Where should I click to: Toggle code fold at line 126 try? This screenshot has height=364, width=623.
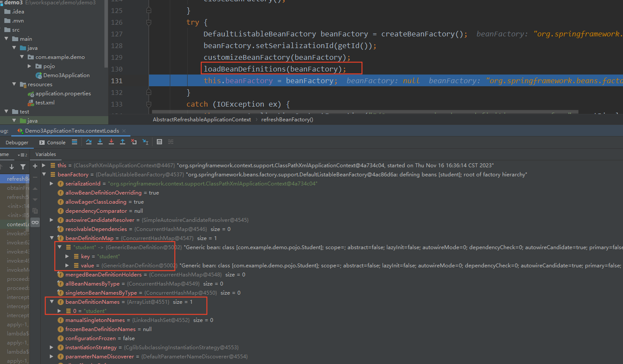coord(149,22)
